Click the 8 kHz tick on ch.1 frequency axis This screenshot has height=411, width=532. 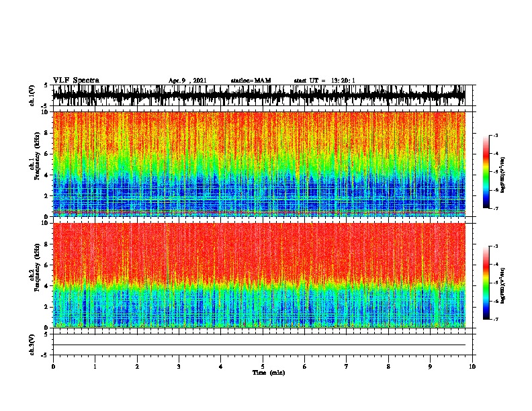[x=47, y=133]
